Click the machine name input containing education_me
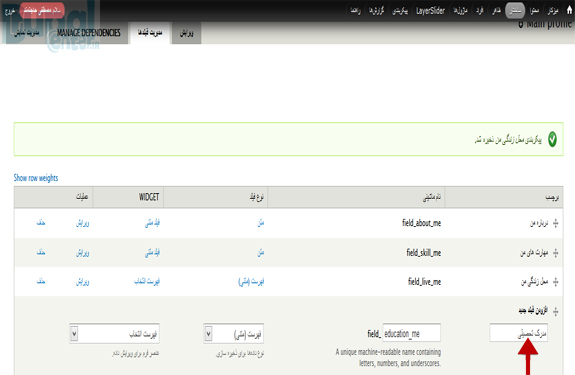The width and height of the screenshot is (575, 375). point(411,333)
